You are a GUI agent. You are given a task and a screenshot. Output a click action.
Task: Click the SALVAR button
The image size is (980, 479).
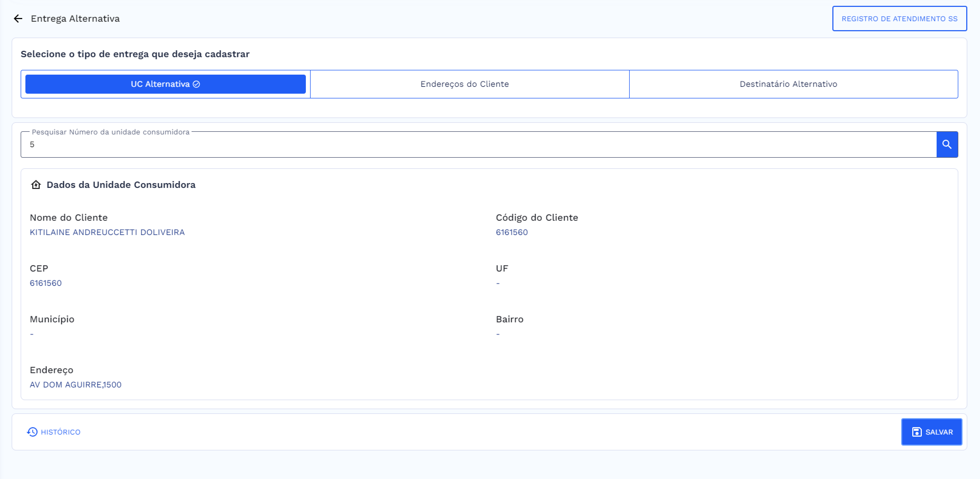(x=932, y=432)
